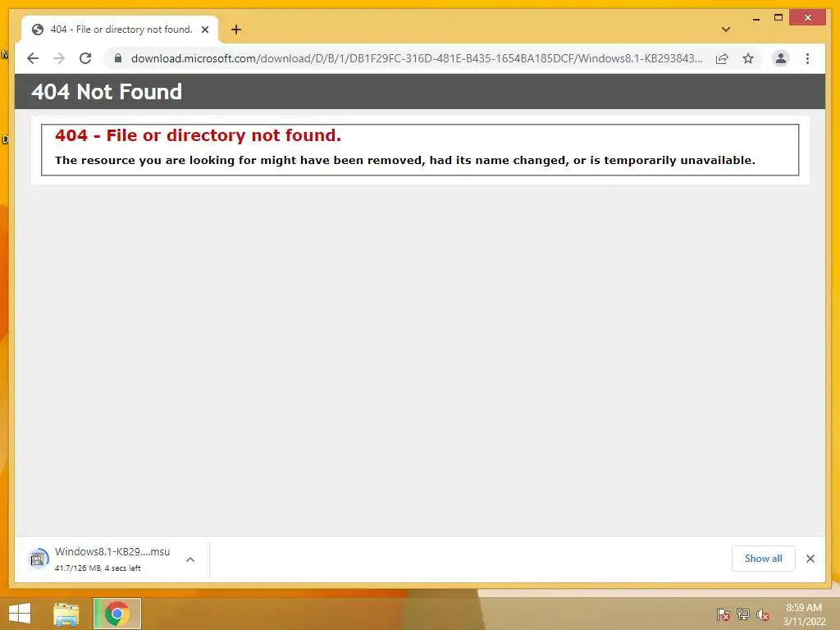This screenshot has height=630, width=840.
Task: Maximize the Chrome window
Action: tap(778, 18)
